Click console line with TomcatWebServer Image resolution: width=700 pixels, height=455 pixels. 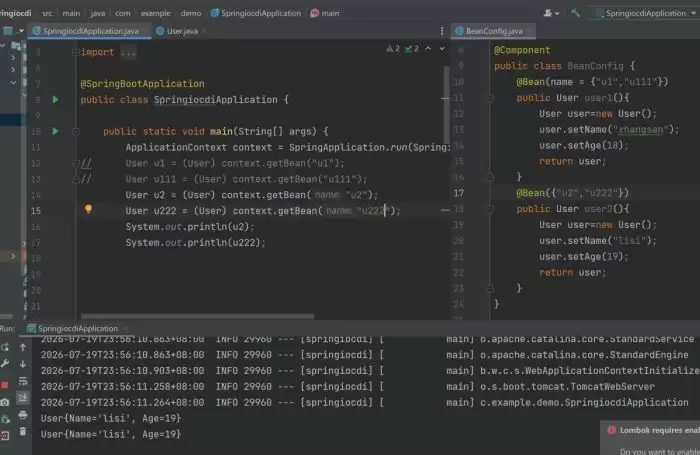(x=348, y=387)
